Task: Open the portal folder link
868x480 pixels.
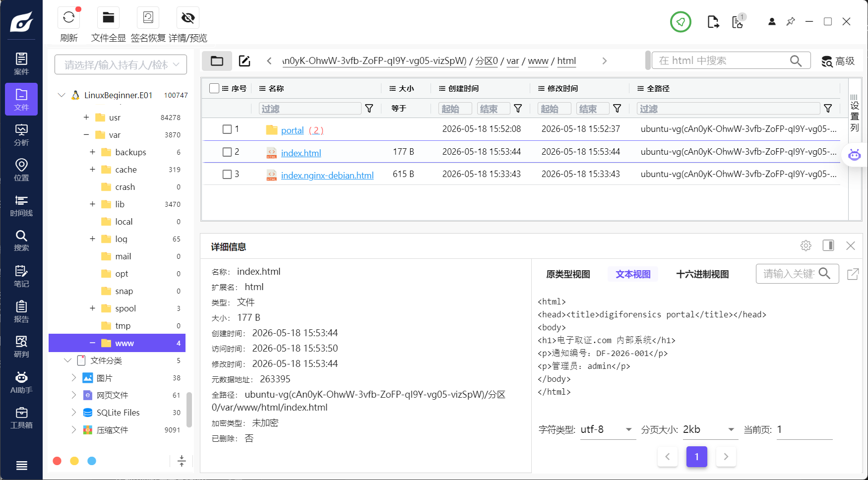Action: [x=292, y=130]
